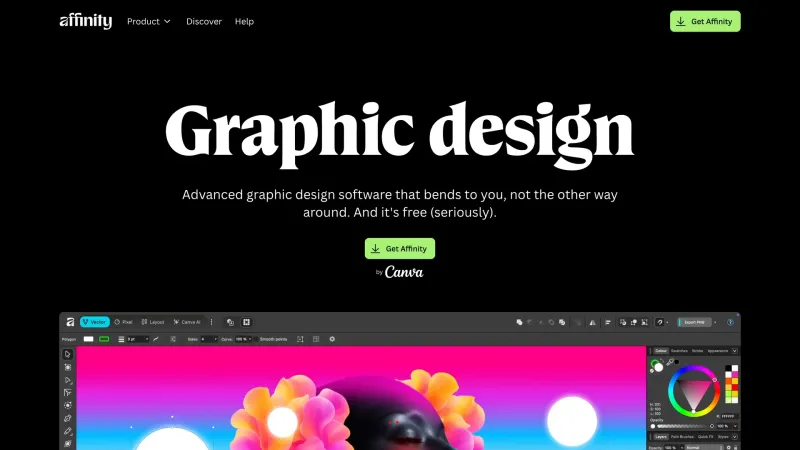This screenshot has width=800, height=450.
Task: Select the Node tool
Action: 68,380
